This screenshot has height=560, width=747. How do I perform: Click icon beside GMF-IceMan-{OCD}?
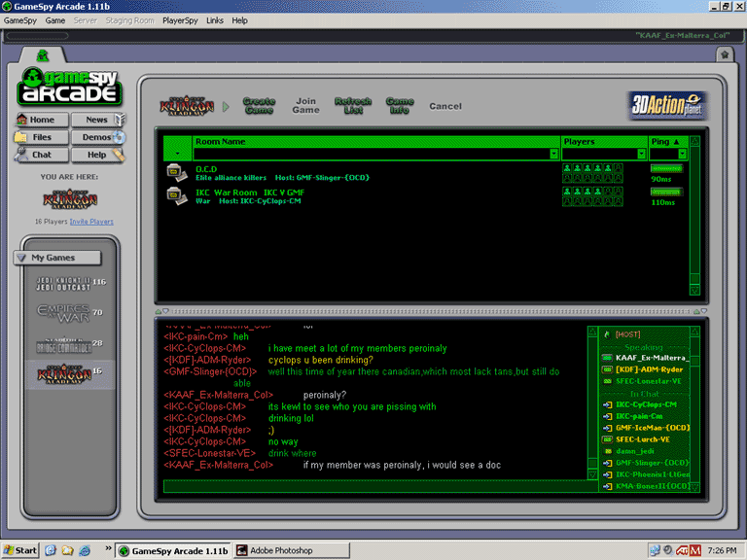[x=607, y=428]
